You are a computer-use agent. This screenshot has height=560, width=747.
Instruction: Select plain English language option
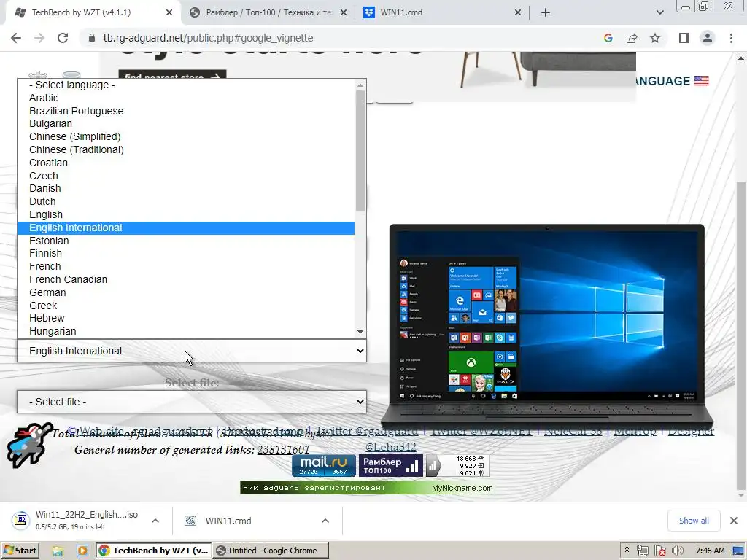(186, 215)
